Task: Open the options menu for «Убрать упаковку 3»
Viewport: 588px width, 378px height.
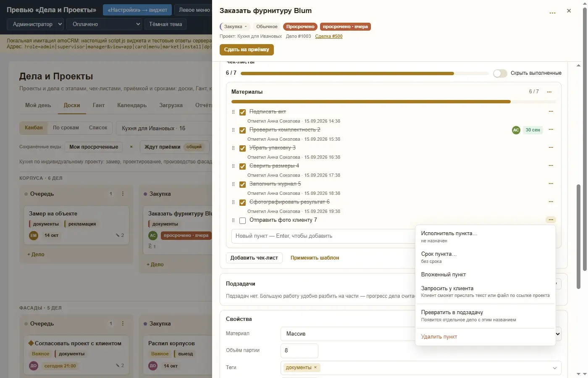Action: click(x=551, y=147)
